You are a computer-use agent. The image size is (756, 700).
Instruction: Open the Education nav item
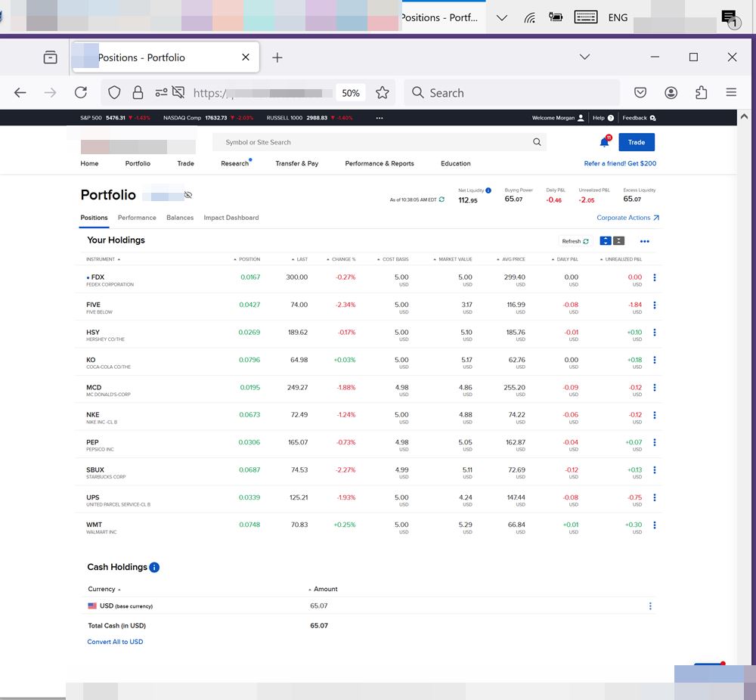456,163
